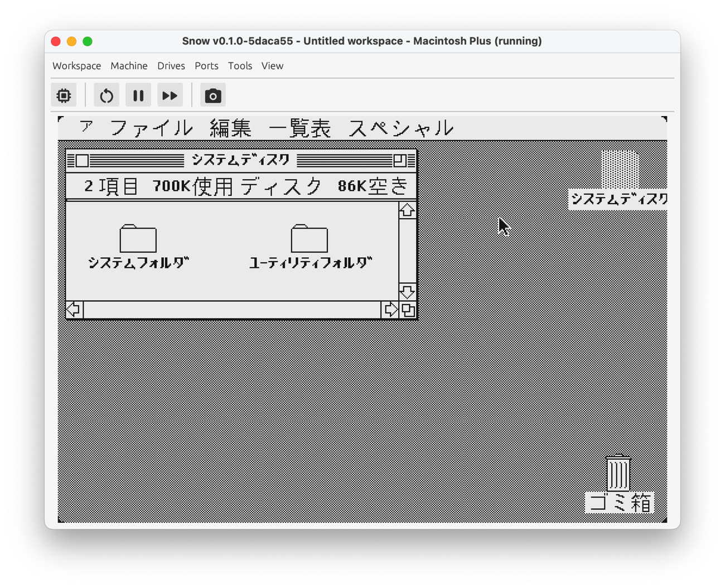Image resolution: width=725 pixels, height=588 pixels.
Task: Click the 2 項目 item count text
Action: (x=111, y=186)
